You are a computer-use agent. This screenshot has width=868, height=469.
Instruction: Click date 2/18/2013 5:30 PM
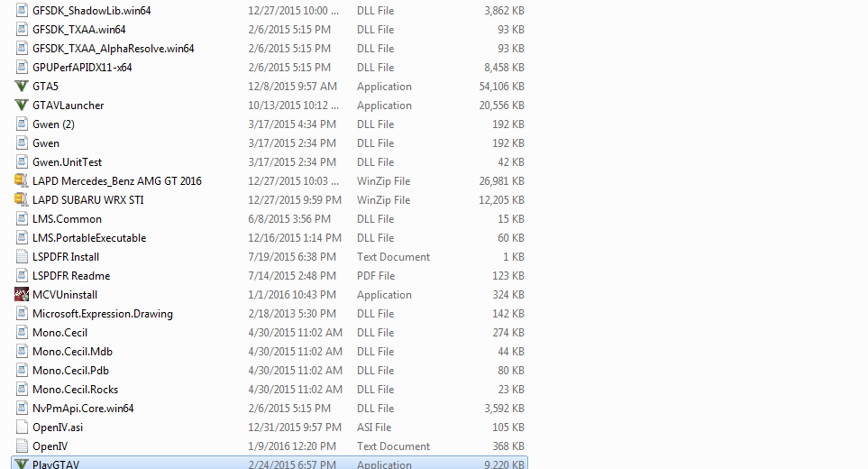pos(292,314)
